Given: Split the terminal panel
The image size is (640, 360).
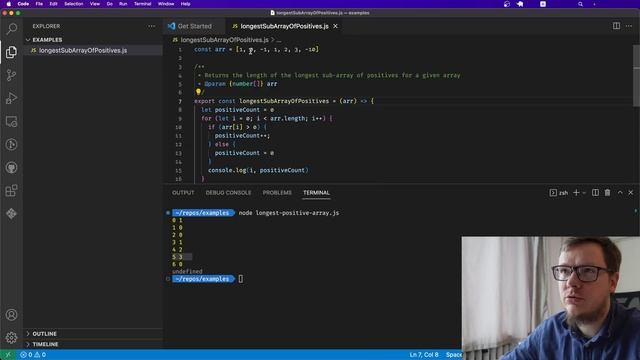Looking at the screenshot, I should [596, 192].
